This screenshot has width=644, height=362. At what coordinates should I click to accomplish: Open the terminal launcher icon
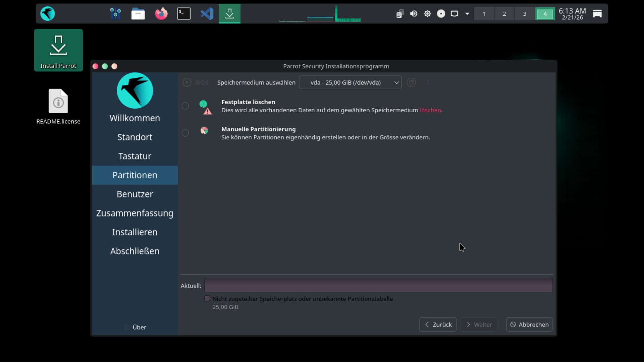point(184,14)
